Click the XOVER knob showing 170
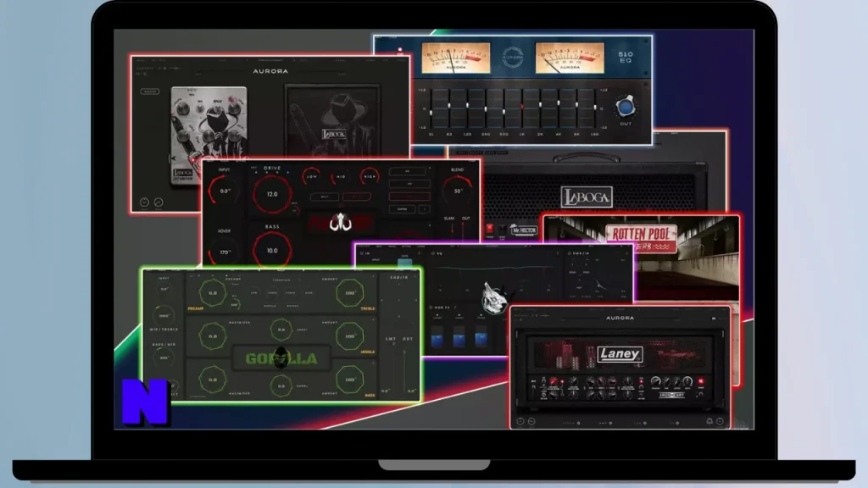Viewport: 868px width, 488px height. pos(224,252)
